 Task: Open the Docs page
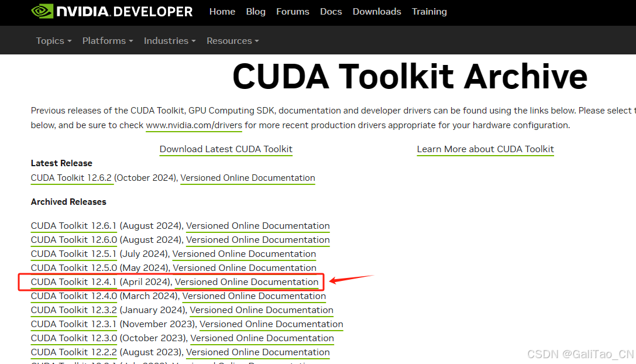coord(331,12)
